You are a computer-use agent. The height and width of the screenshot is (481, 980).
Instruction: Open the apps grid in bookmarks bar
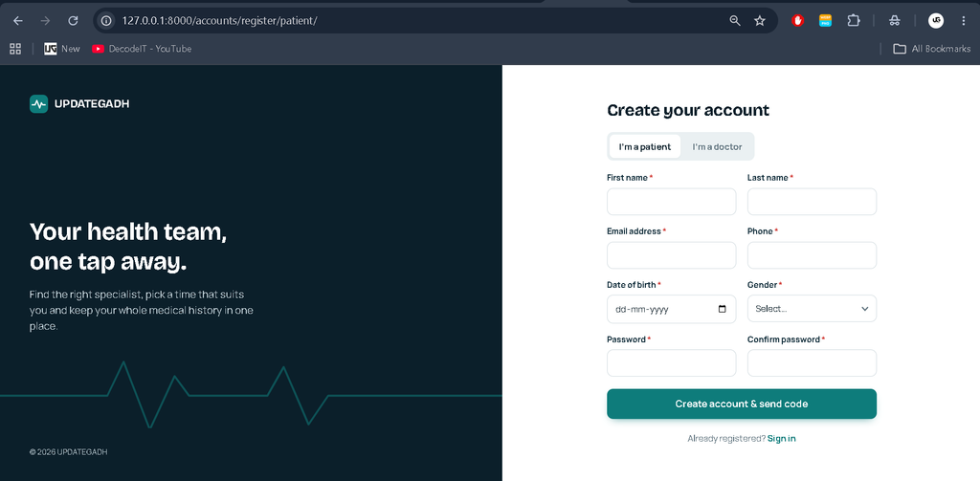pos(15,49)
